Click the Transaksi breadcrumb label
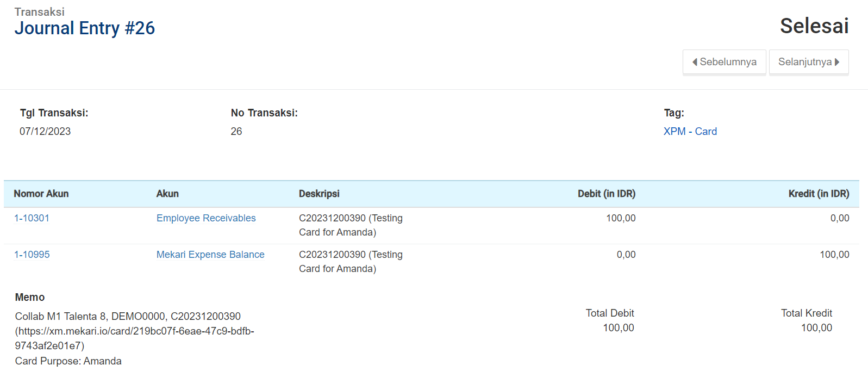This screenshot has height=377, width=868. point(40,11)
